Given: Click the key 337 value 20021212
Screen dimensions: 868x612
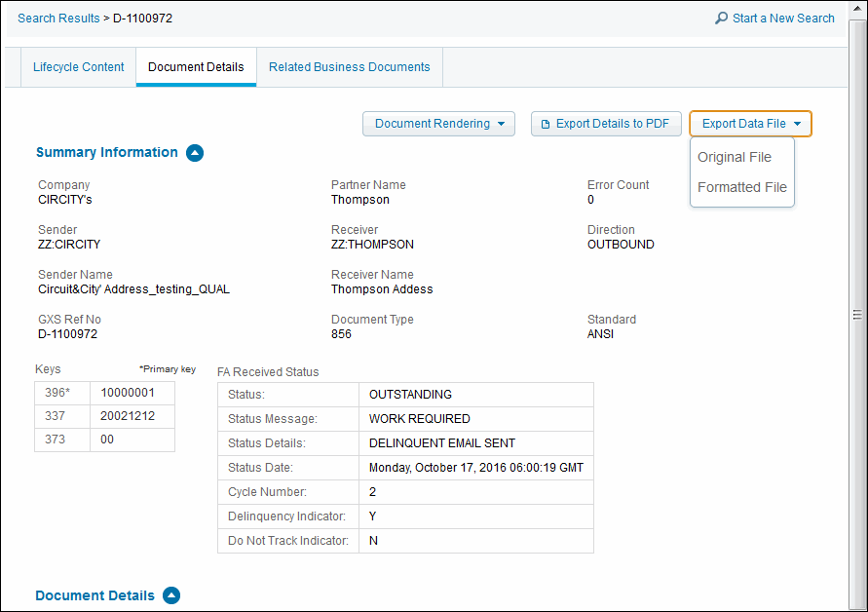Looking at the screenshot, I should tap(132, 417).
